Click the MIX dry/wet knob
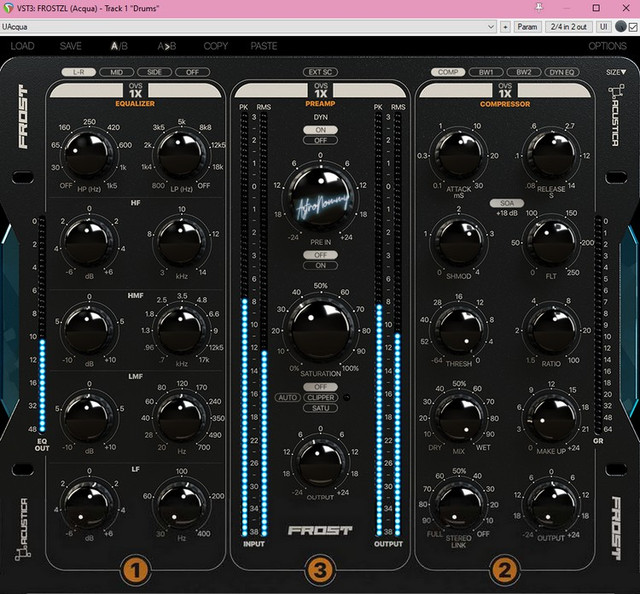 pos(459,419)
